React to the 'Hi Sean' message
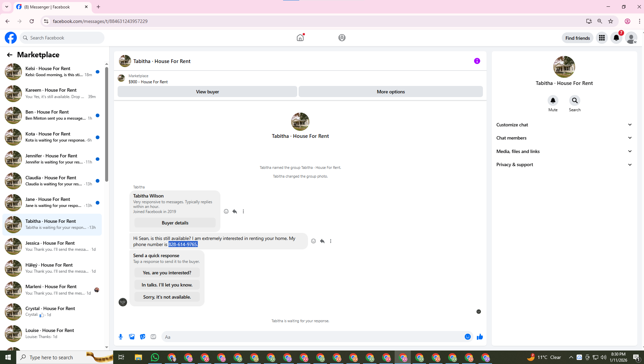The width and height of the screenshot is (644, 364). pyautogui.click(x=313, y=241)
